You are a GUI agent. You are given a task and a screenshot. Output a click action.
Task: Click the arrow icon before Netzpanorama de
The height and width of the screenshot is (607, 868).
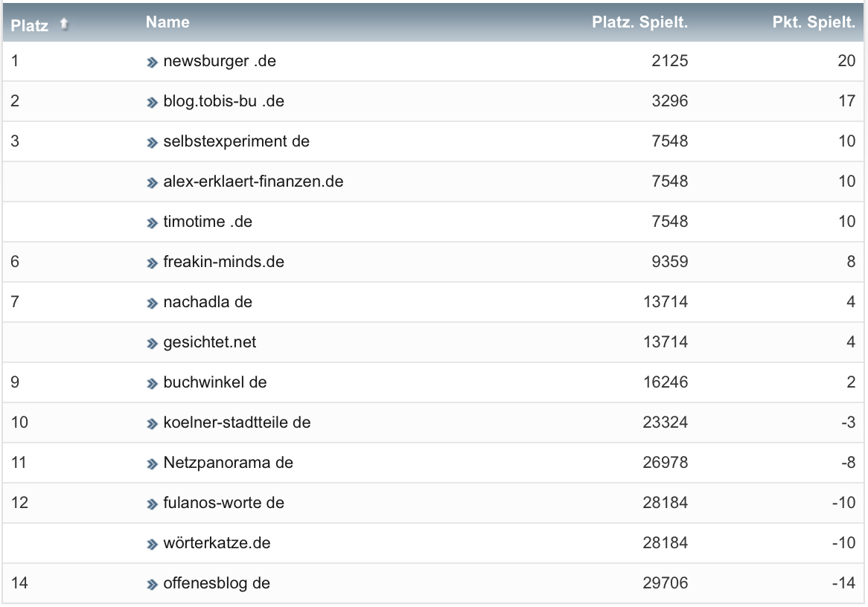152,464
